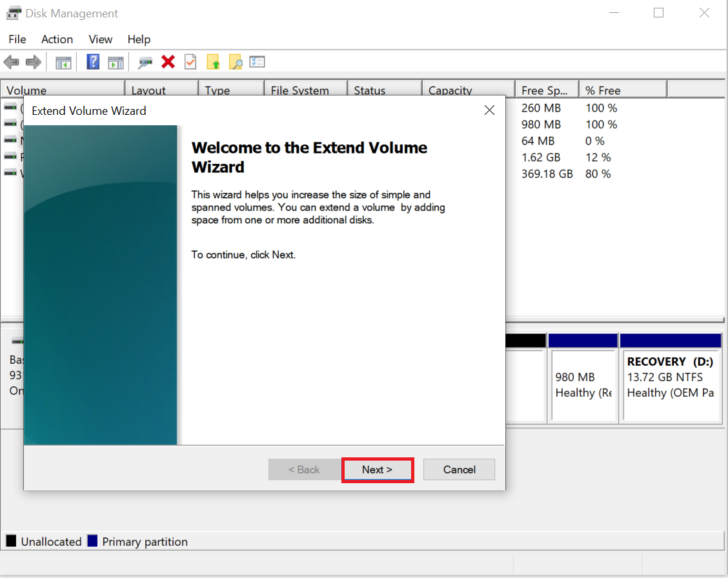Viewport: 728px width, 578px height.
Task: Click the folder upload toolbar icon
Action: [213, 61]
